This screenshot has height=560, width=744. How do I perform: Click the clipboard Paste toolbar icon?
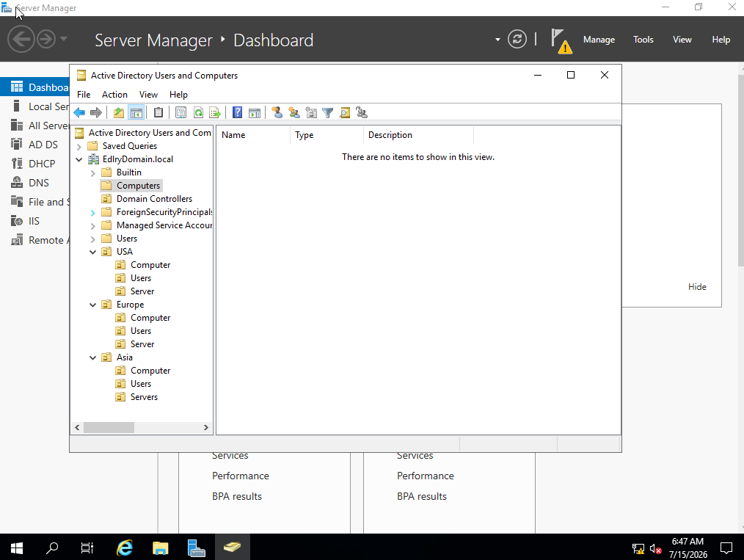click(x=158, y=112)
